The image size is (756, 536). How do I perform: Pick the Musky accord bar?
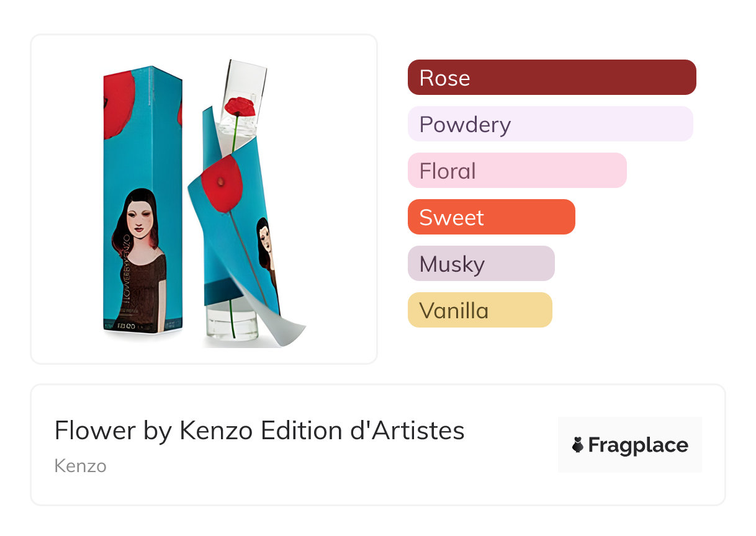(481, 264)
